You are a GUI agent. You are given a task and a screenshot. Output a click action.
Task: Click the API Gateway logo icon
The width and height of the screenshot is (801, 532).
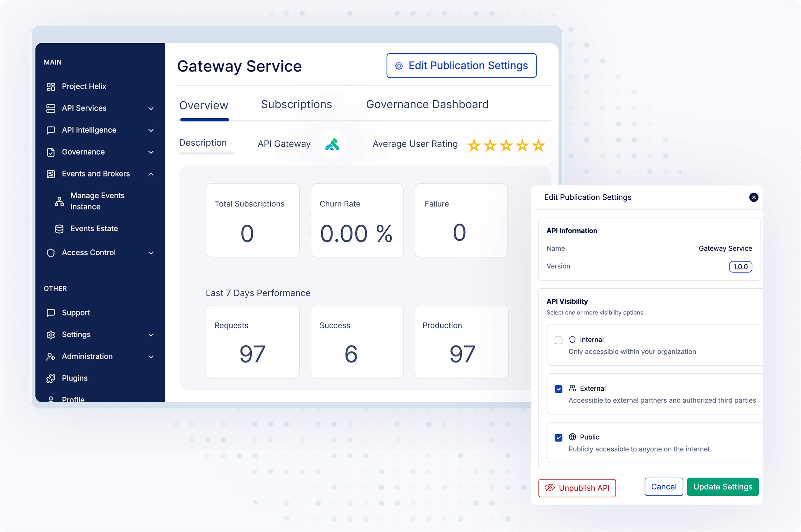tap(332, 144)
